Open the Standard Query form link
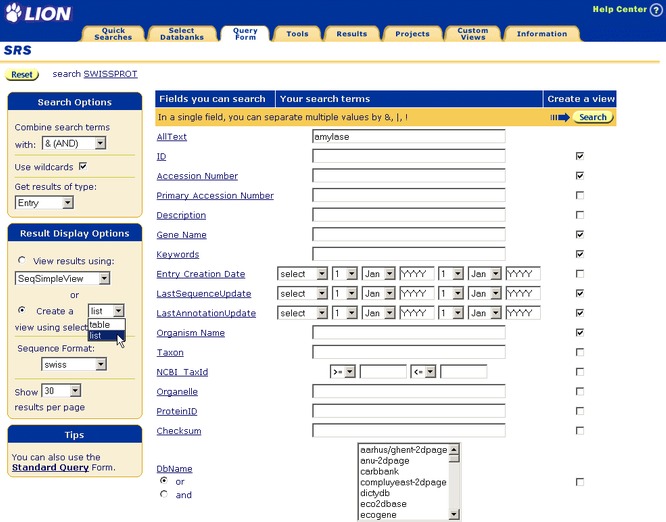The width and height of the screenshot is (666, 522). (50, 467)
